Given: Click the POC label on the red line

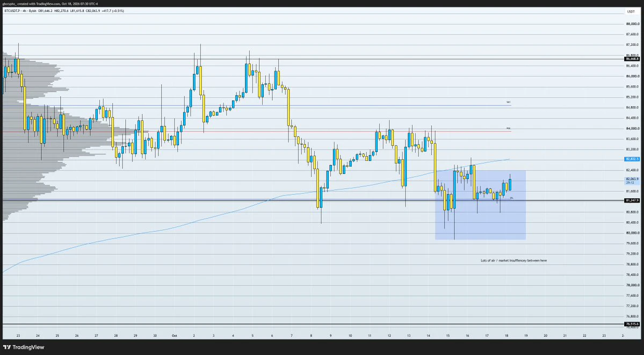Looking at the screenshot, I should tap(509, 128).
